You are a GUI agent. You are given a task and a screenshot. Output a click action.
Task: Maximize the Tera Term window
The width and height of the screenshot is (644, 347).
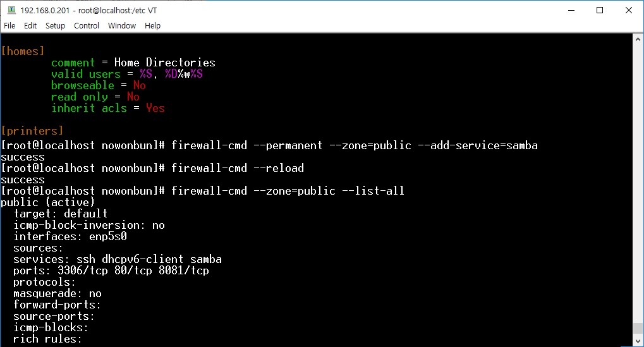(x=600, y=10)
